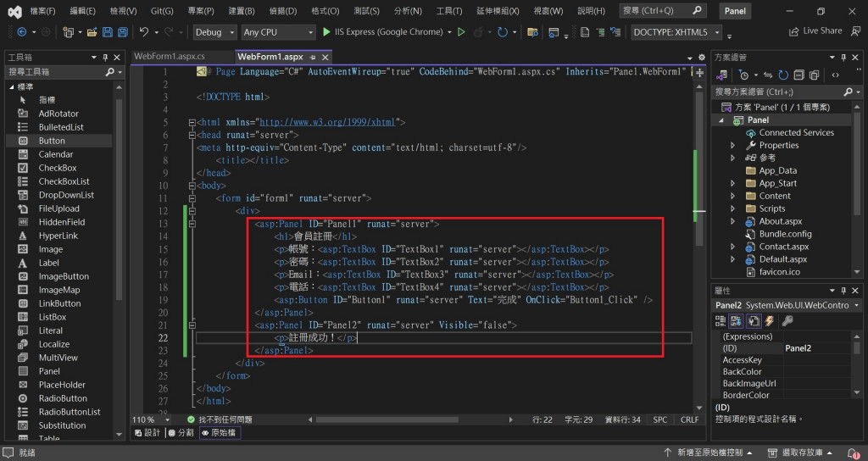Click the Events lightning icon in Properties panel
The image size is (868, 461).
(771, 320)
